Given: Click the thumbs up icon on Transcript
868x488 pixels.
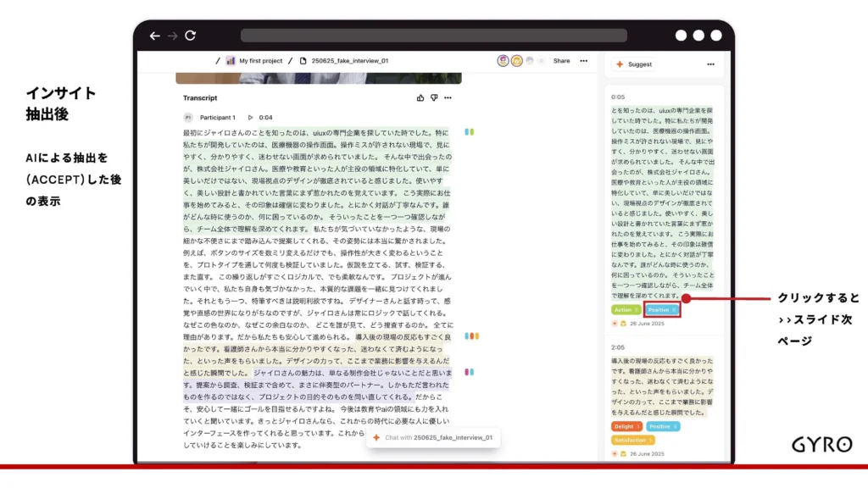Looking at the screenshot, I should [420, 98].
